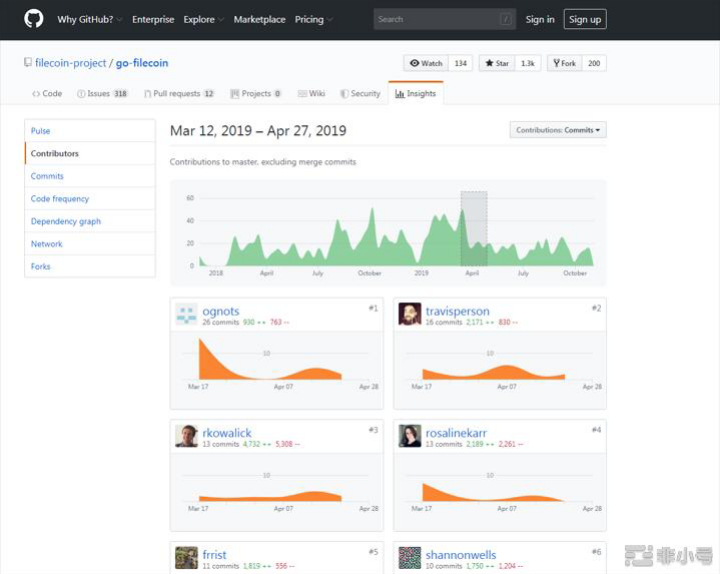
Task: Switch to the Security tab
Action: pos(360,93)
